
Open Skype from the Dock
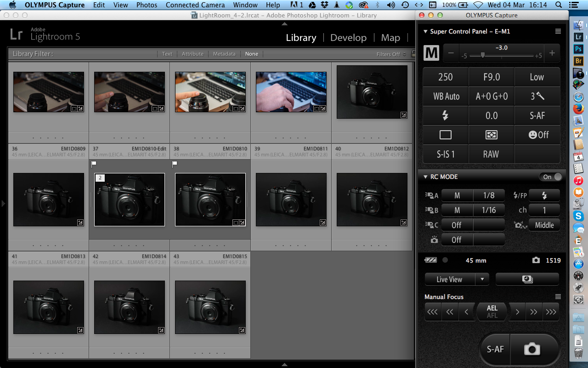click(578, 216)
